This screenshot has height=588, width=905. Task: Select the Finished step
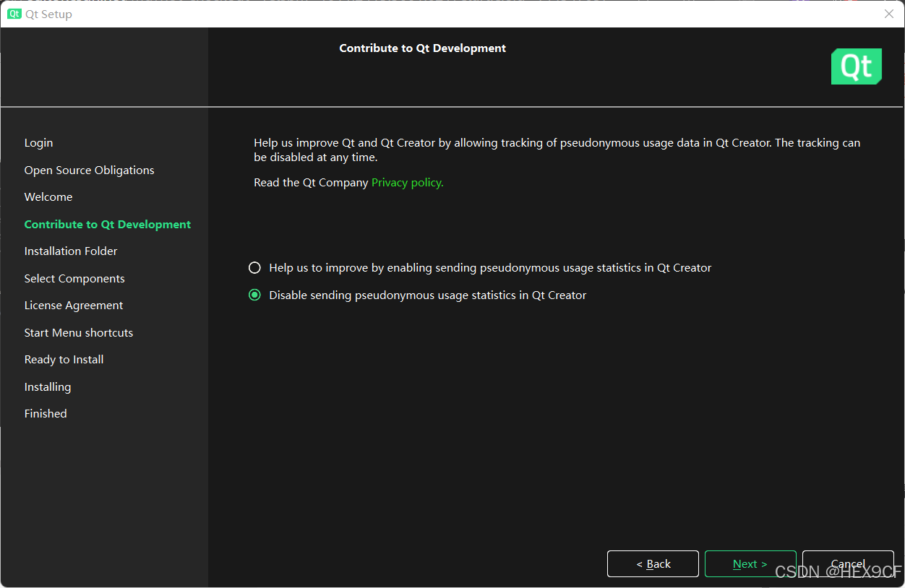46,413
